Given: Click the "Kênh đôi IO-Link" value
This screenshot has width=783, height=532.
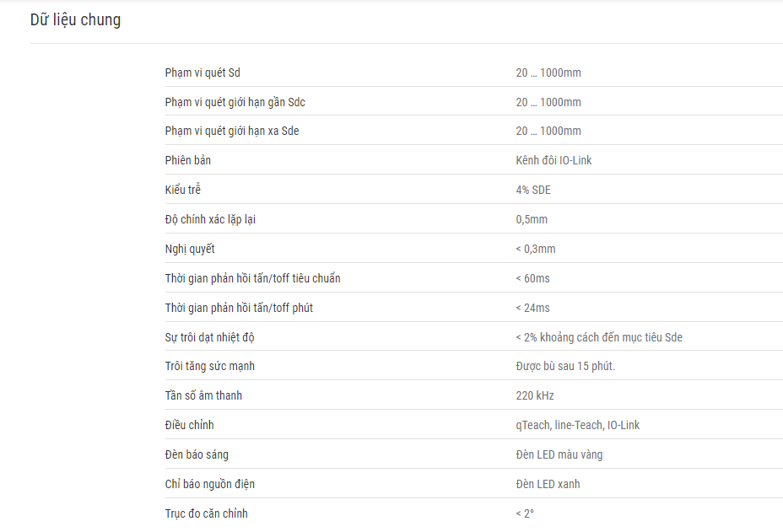Looking at the screenshot, I should [553, 160].
